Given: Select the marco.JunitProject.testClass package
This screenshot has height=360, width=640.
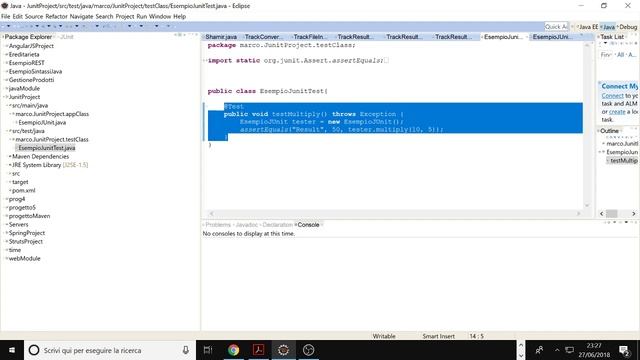Looking at the screenshot, I should (x=52, y=140).
